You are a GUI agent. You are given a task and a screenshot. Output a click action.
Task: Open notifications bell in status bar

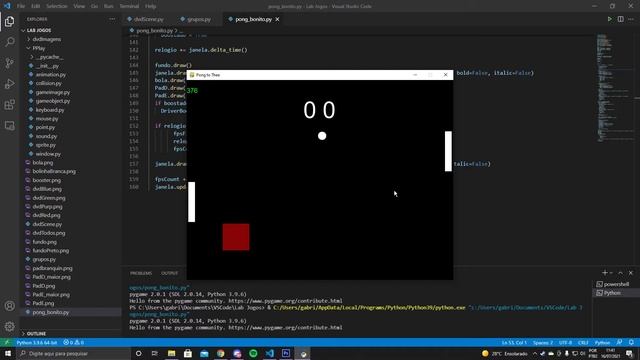(x=631, y=342)
